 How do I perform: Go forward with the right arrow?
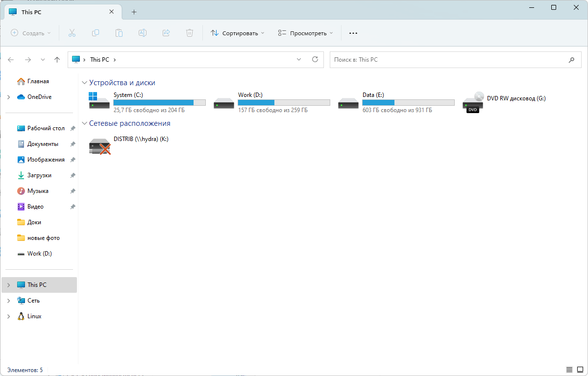point(28,60)
